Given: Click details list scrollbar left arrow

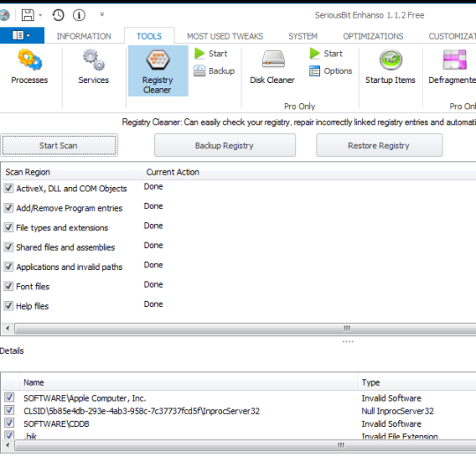Looking at the screenshot, I should pyautogui.click(x=8, y=446).
